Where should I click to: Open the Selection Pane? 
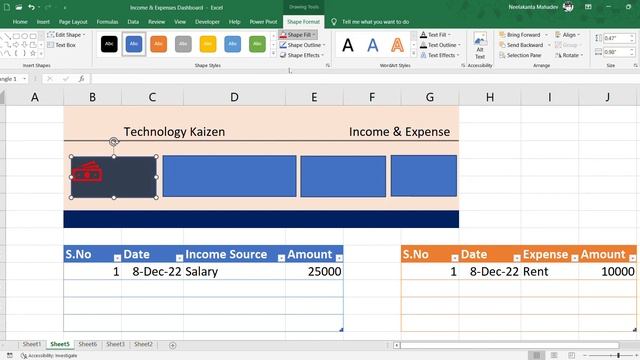520,55
